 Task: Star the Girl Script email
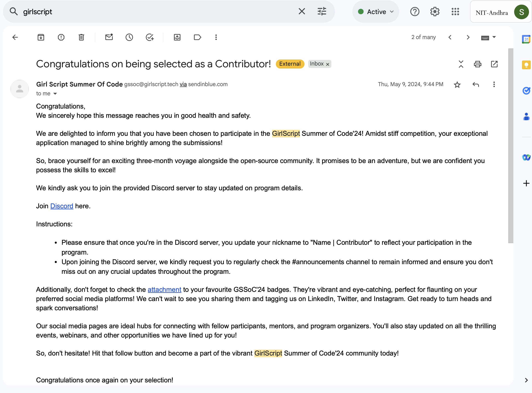click(457, 85)
